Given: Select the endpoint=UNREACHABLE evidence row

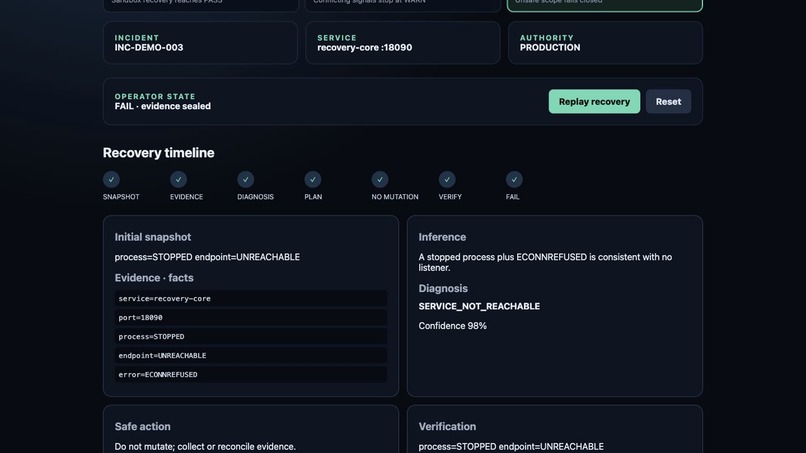Looking at the screenshot, I should (x=251, y=355).
